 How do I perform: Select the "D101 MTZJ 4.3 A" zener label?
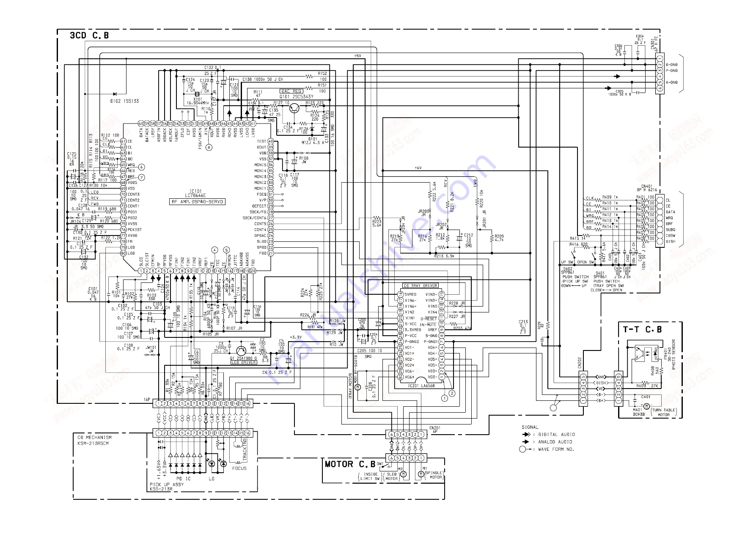tap(313, 141)
